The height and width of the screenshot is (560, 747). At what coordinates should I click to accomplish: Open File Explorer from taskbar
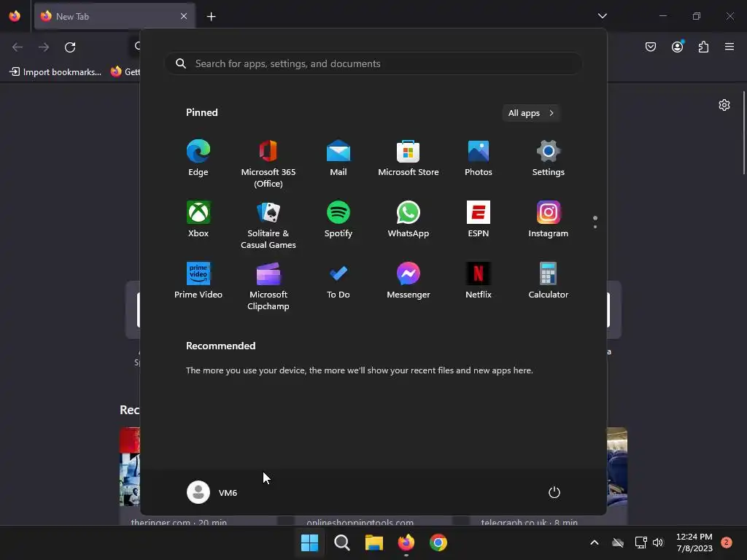click(374, 542)
